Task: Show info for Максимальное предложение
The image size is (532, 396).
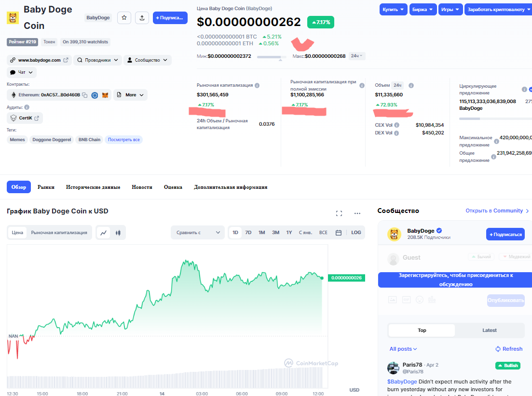Action: (x=496, y=141)
